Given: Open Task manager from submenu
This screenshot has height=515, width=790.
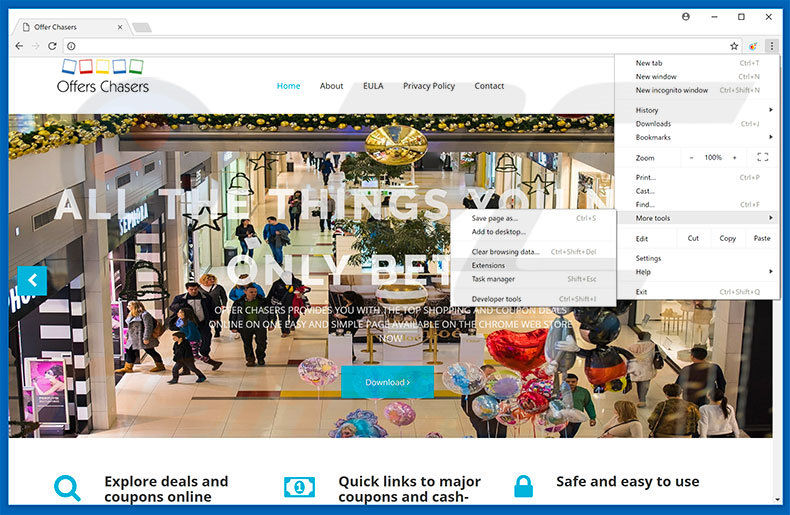Looking at the screenshot, I should tap(533, 279).
